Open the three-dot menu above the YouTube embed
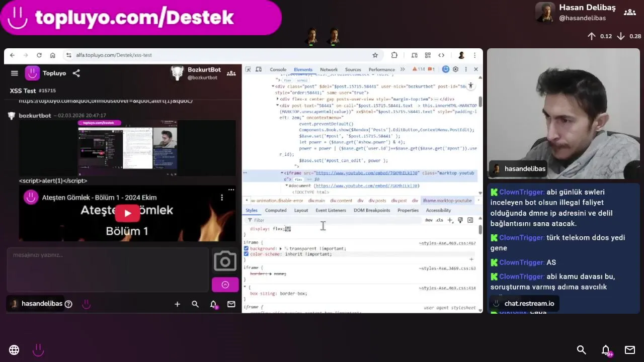 231,190
